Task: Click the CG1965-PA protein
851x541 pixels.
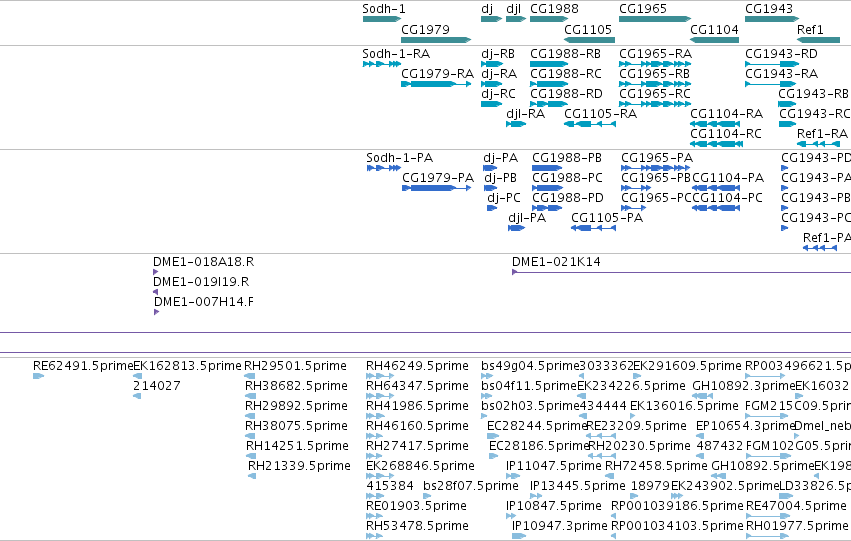Action: click(657, 158)
